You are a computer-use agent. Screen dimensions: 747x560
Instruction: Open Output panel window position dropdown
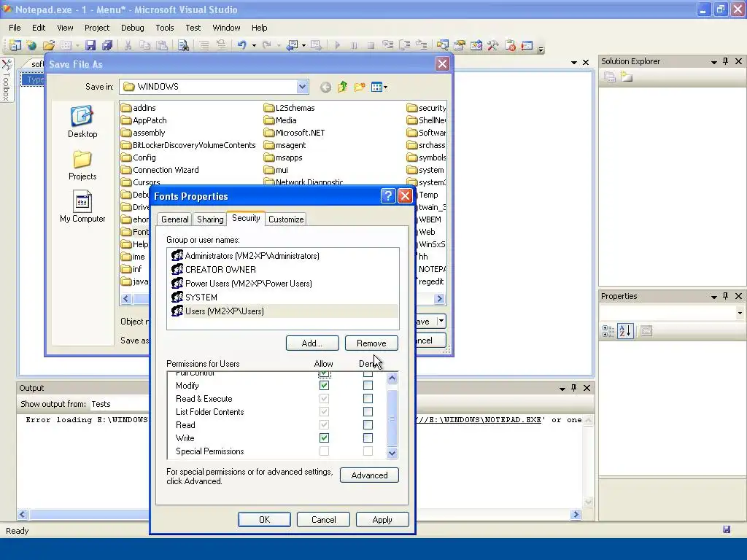[x=562, y=389]
